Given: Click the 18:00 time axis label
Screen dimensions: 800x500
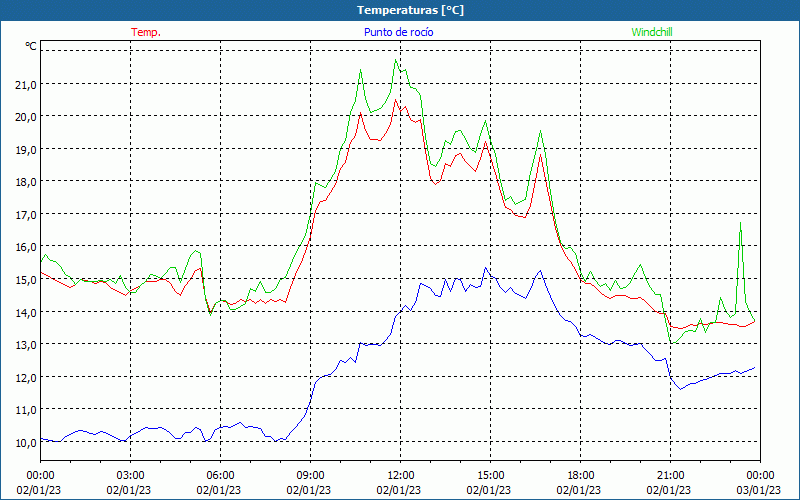Looking at the screenshot, I should coord(580,475).
